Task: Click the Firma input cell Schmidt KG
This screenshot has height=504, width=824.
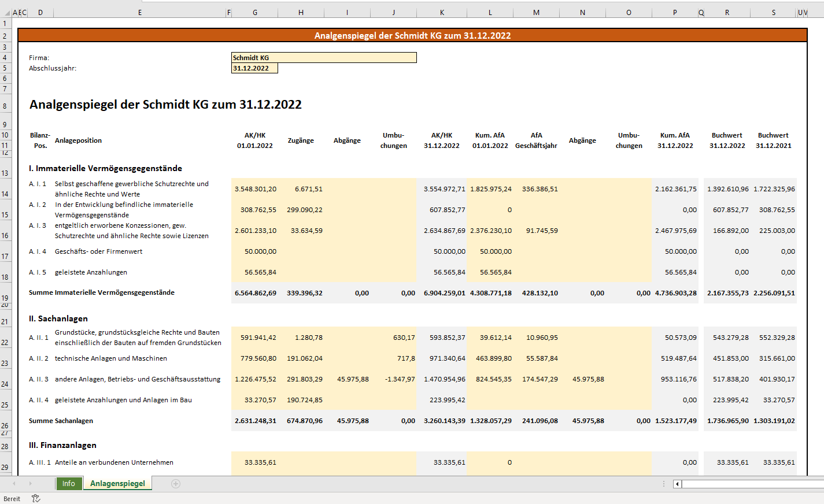Action: click(323, 58)
